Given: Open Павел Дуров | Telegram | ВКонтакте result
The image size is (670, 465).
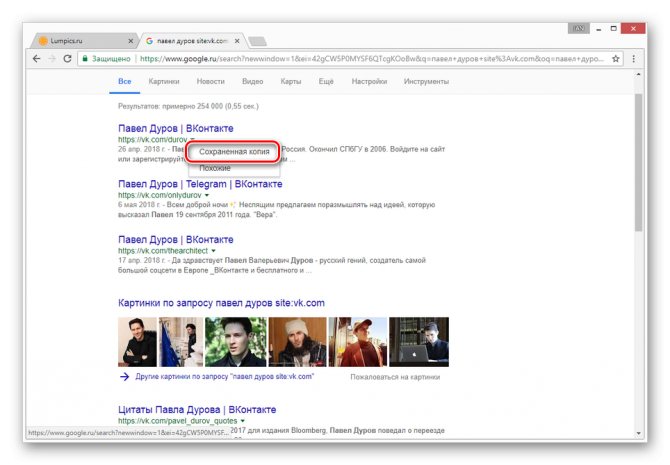Looking at the screenshot, I should coord(200,184).
